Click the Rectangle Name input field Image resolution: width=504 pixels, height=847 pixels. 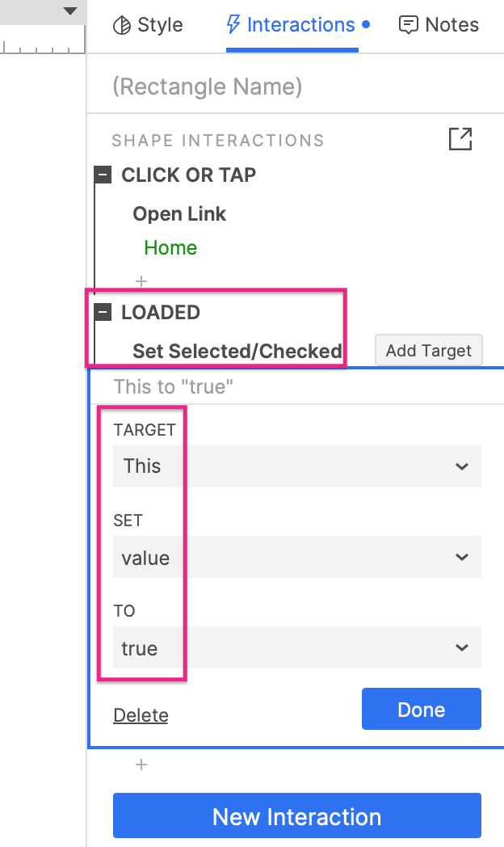click(x=295, y=86)
